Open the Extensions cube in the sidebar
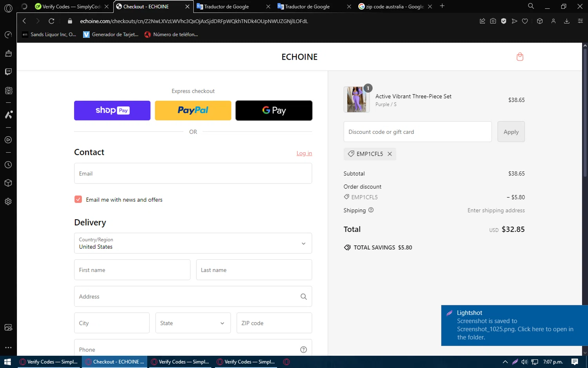 click(8, 183)
